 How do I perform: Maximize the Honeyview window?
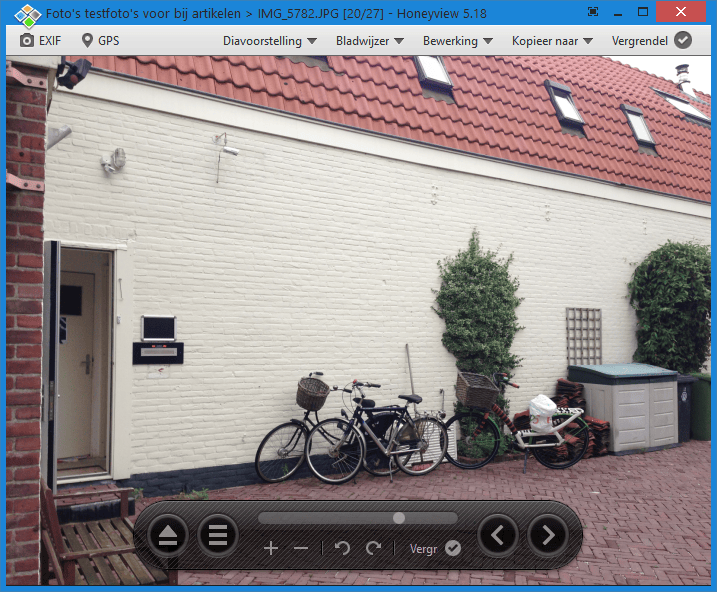643,12
